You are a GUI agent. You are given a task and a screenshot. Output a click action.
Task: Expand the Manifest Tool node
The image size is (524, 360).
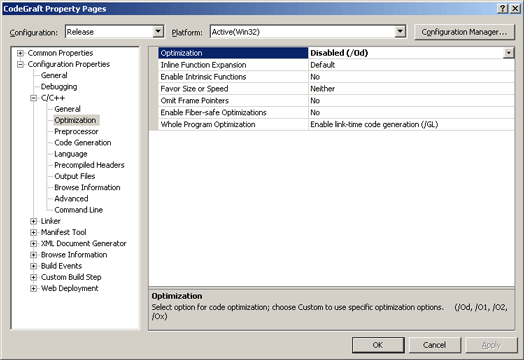coord(33,232)
